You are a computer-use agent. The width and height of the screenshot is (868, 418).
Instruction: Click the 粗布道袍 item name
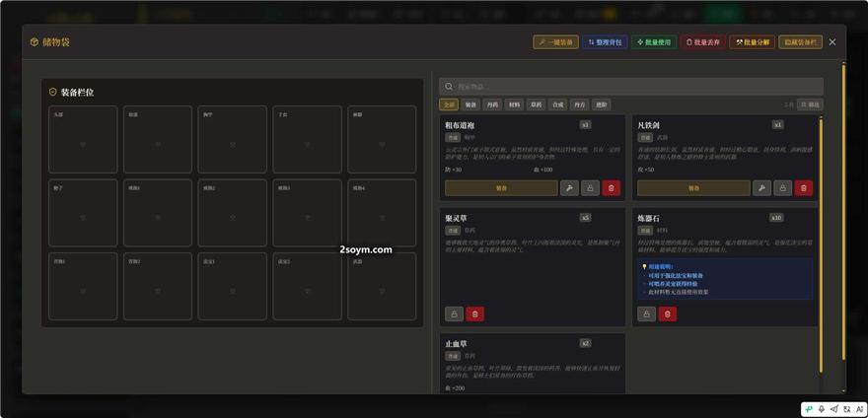460,125
